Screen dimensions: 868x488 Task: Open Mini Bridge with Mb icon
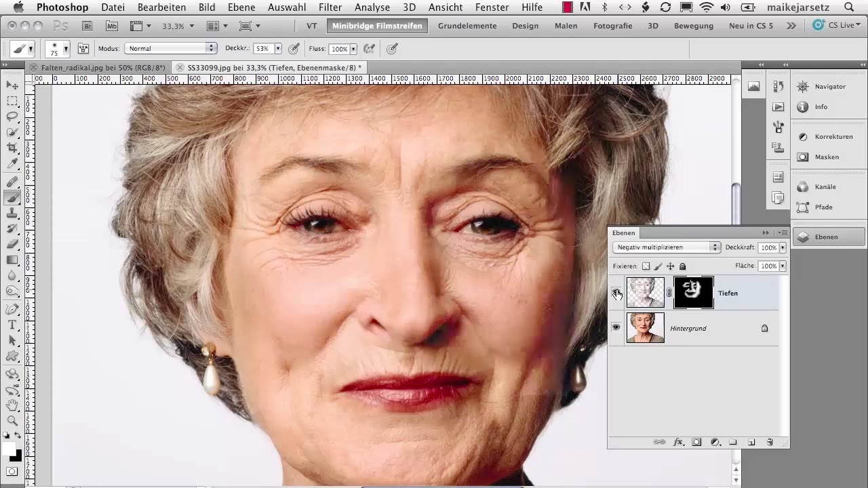112,26
